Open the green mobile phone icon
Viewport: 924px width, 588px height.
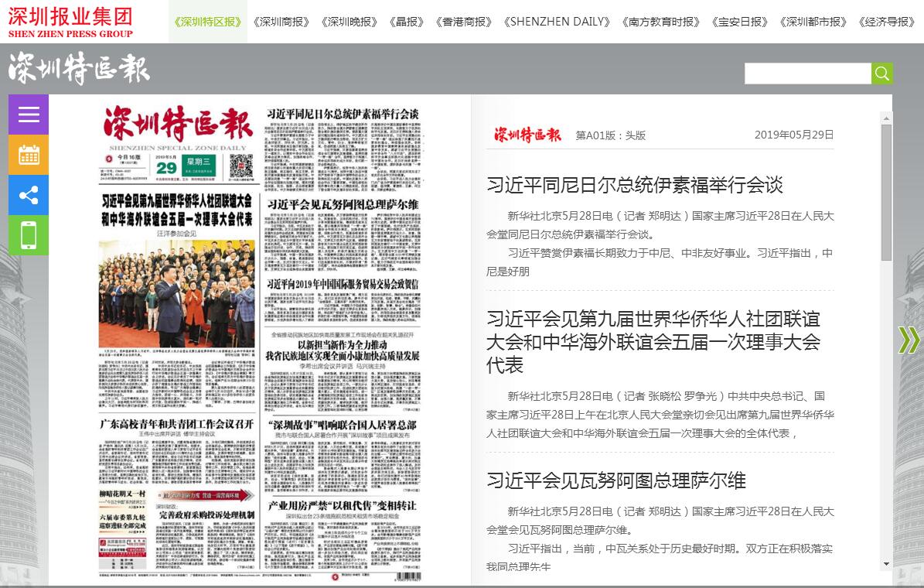(29, 235)
